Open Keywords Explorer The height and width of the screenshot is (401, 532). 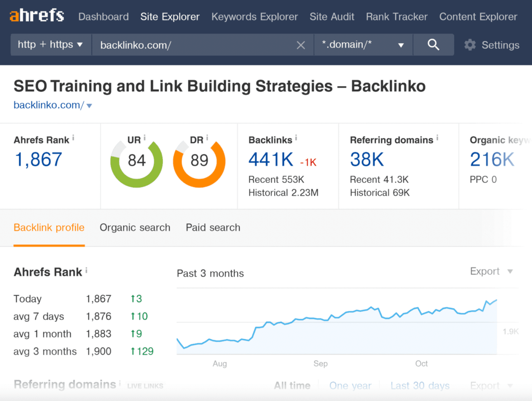(255, 17)
